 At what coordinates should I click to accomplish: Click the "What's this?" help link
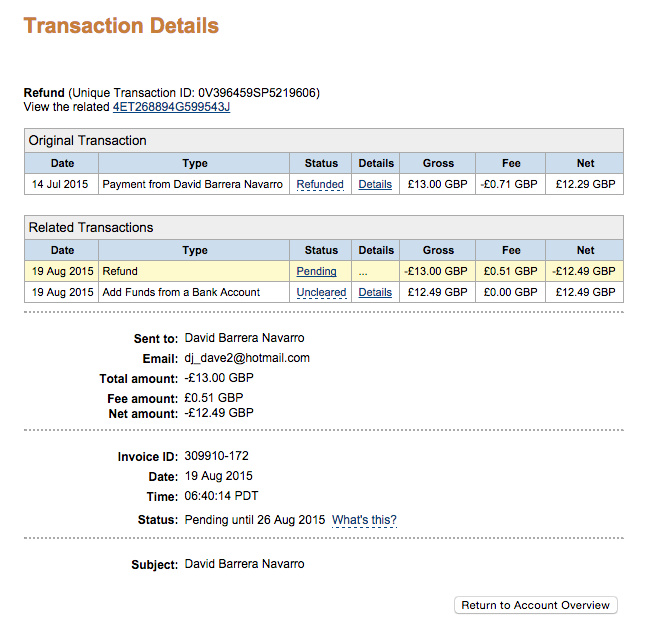(364, 520)
